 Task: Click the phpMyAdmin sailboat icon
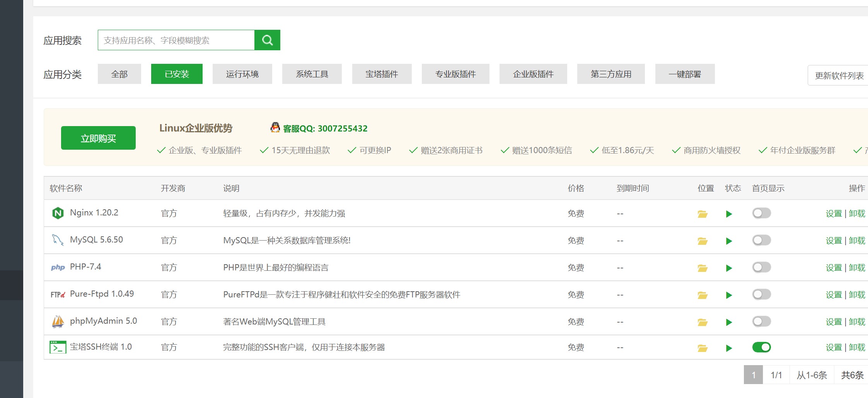(x=58, y=321)
